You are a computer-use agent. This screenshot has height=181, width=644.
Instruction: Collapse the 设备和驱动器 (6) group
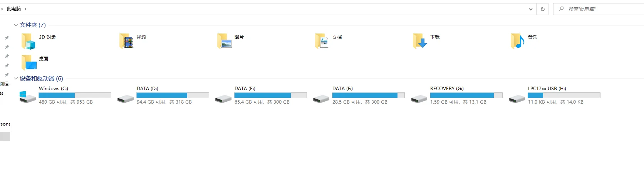[16, 79]
